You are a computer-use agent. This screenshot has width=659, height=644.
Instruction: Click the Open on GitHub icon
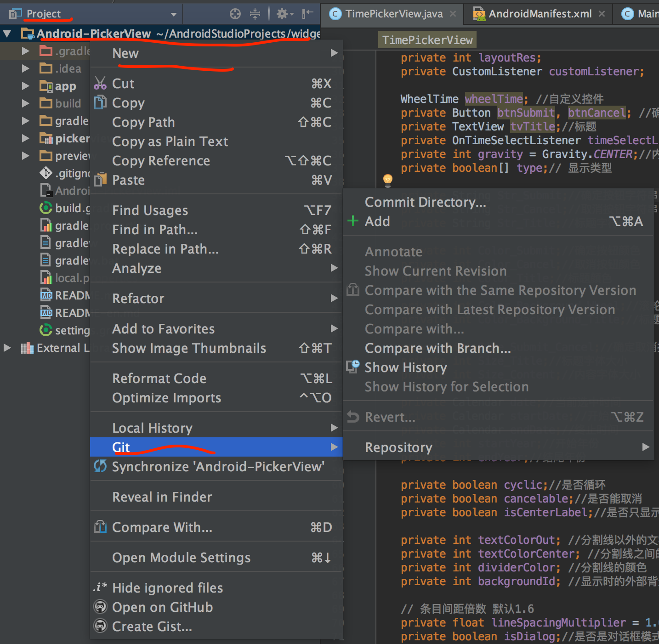point(100,607)
